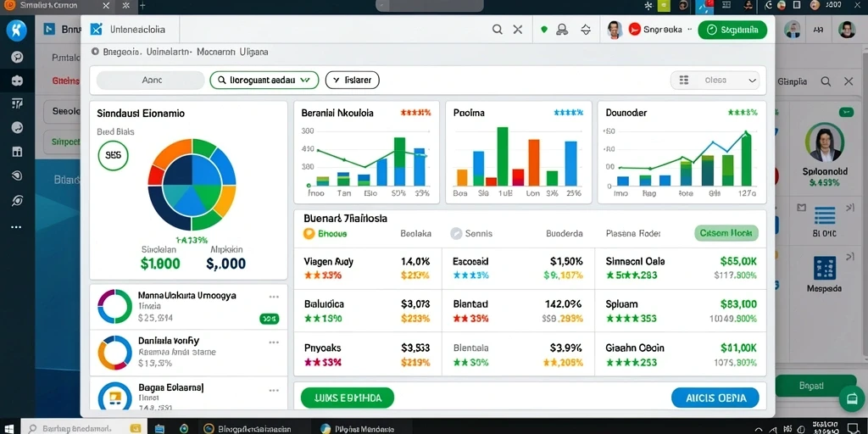Click the magnifier search icon in dialog header
868x434 pixels.
[x=497, y=30]
